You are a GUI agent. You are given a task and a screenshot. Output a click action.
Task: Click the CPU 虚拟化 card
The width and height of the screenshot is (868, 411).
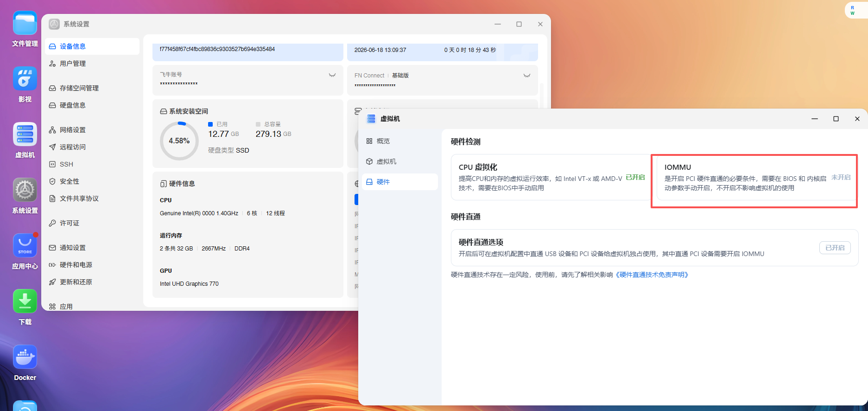point(551,177)
